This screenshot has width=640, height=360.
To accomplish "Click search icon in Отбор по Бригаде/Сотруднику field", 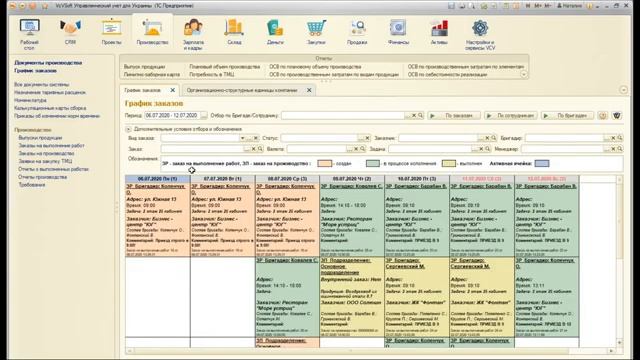I will (x=420, y=116).
